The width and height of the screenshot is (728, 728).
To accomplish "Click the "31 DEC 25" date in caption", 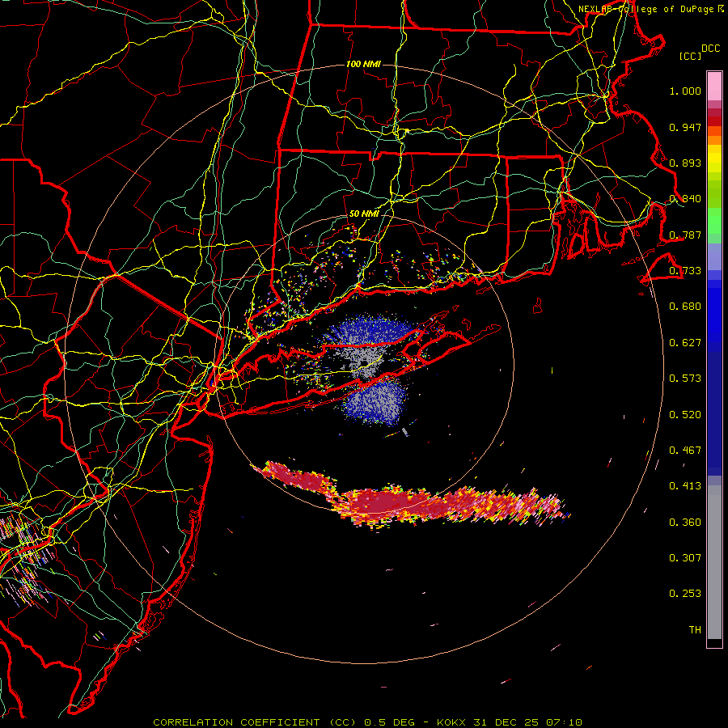I will coord(506,722).
